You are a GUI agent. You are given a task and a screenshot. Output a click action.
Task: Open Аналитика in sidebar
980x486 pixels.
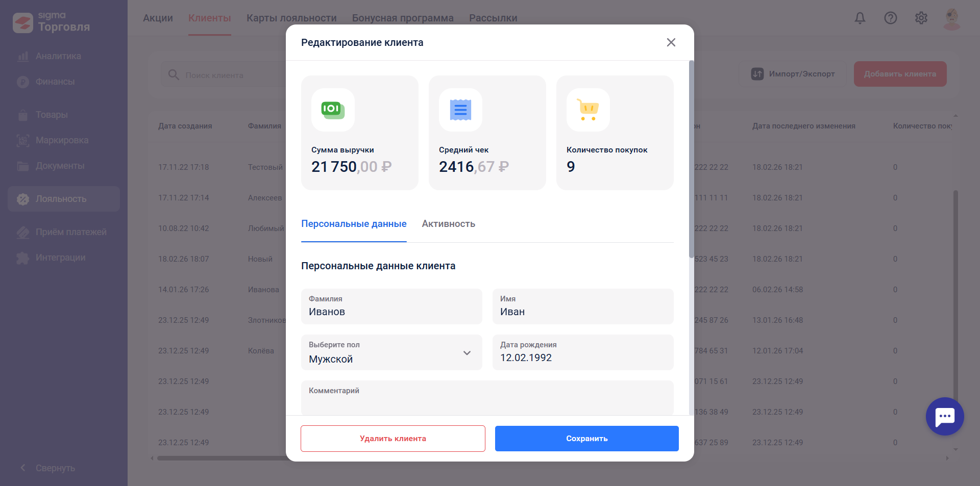click(58, 56)
